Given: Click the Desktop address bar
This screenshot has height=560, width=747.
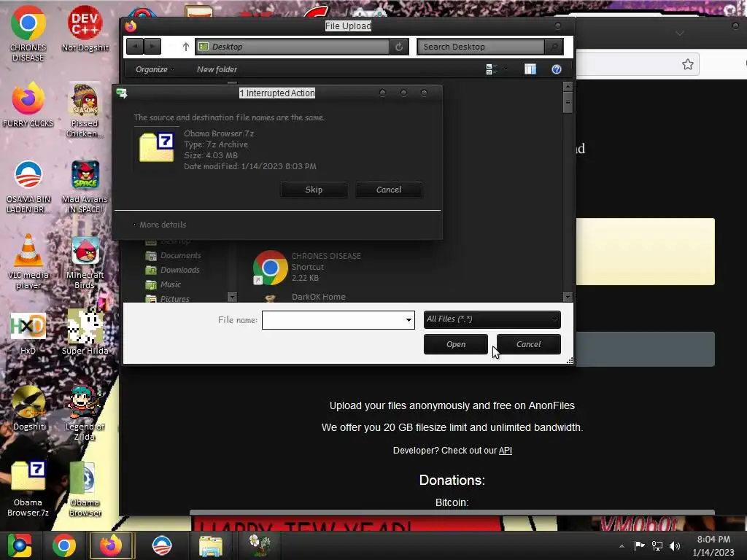Looking at the screenshot, I should click(x=293, y=47).
